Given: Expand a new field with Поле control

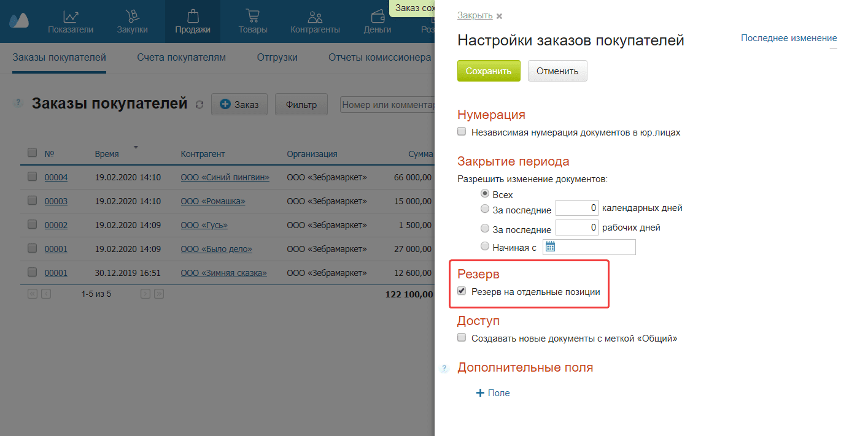Looking at the screenshot, I should tap(492, 392).
